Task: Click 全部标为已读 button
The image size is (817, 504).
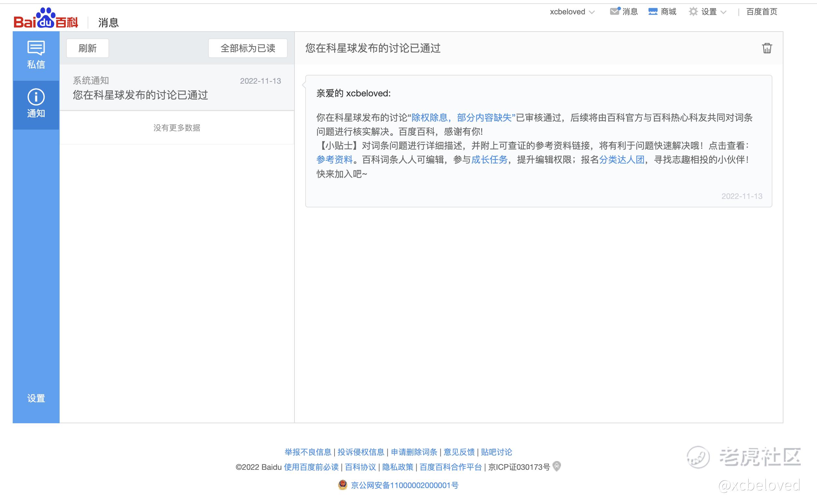Action: [x=248, y=48]
